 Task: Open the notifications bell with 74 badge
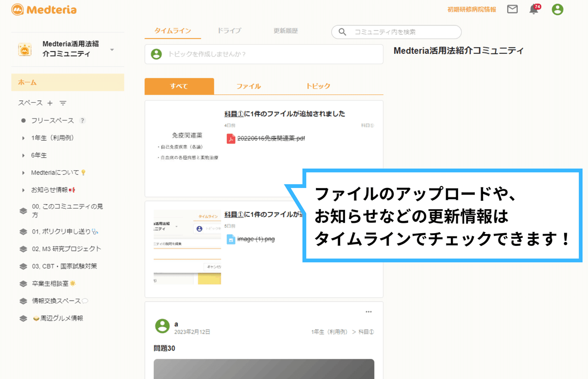(534, 9)
